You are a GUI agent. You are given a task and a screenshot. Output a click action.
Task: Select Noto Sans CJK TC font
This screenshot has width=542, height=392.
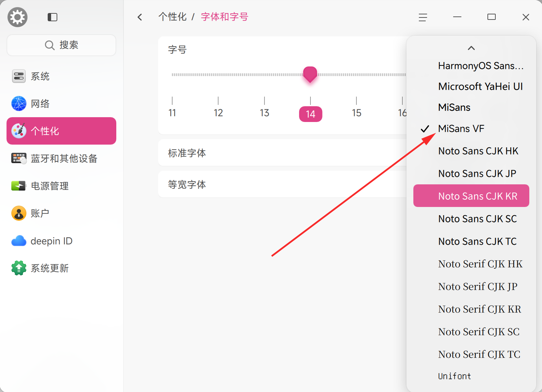tap(471, 242)
